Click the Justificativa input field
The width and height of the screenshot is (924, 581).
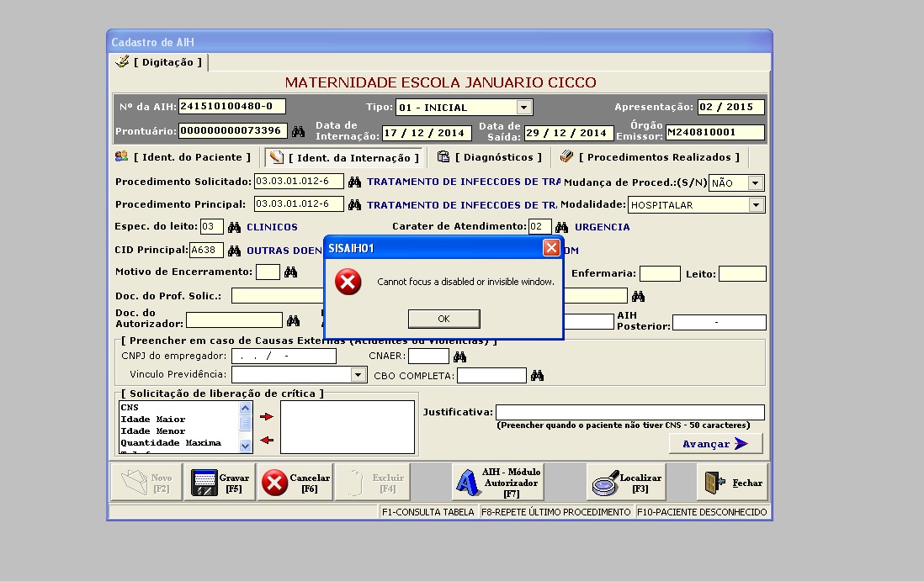(x=629, y=412)
